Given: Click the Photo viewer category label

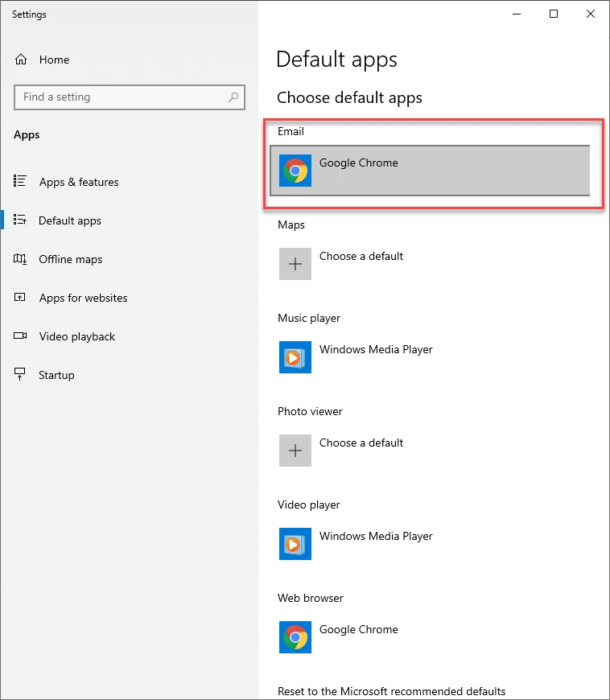Looking at the screenshot, I should click(310, 411).
